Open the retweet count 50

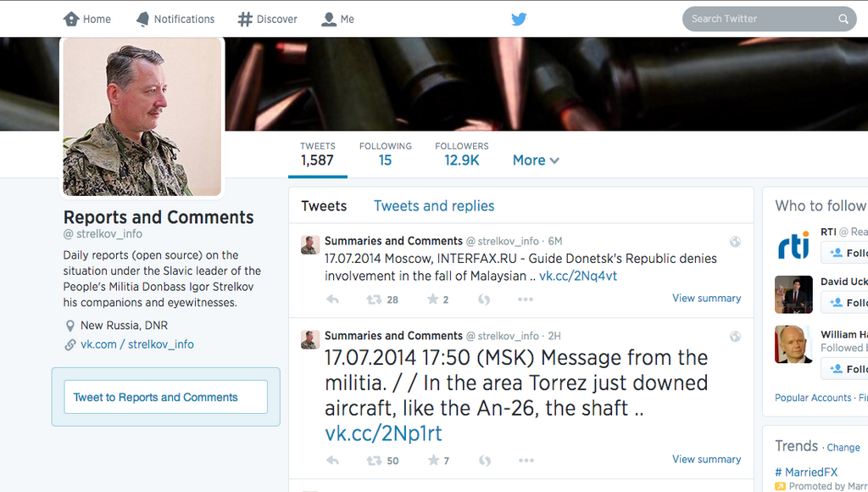[392, 461]
